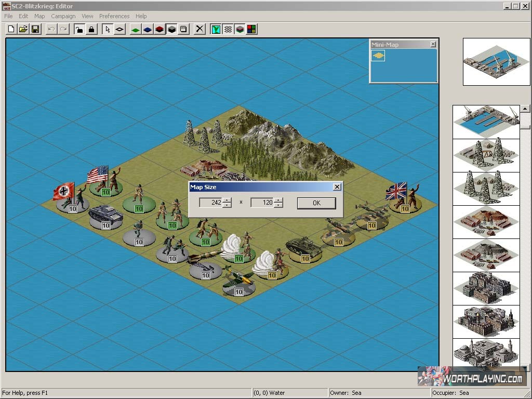Increase map height value of 120
This screenshot has width=532, height=399.
pos(278,200)
